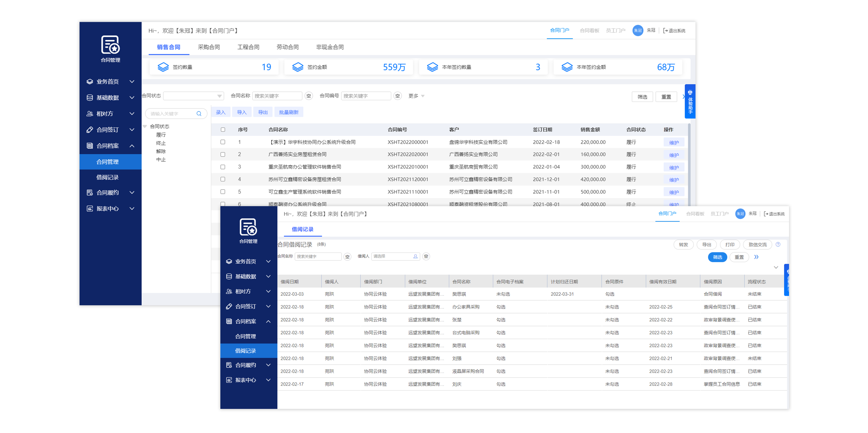Open the 合同状态 dropdown filter
868x433 pixels.
tap(193, 96)
